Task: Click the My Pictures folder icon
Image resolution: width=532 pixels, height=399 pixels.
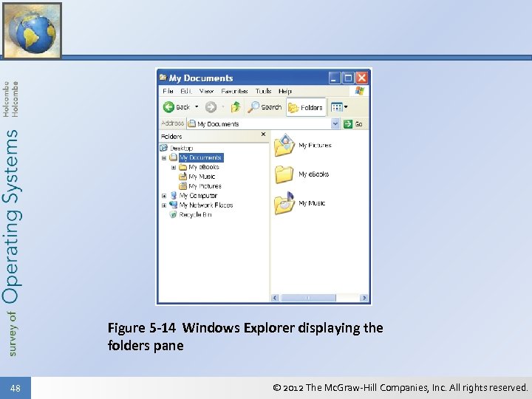Action: pyautogui.click(x=284, y=146)
